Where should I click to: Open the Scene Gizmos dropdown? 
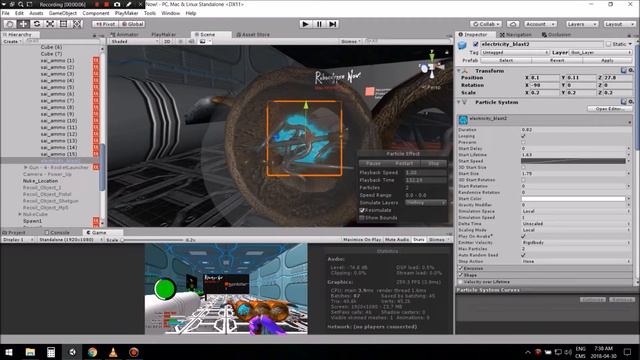pos(351,41)
